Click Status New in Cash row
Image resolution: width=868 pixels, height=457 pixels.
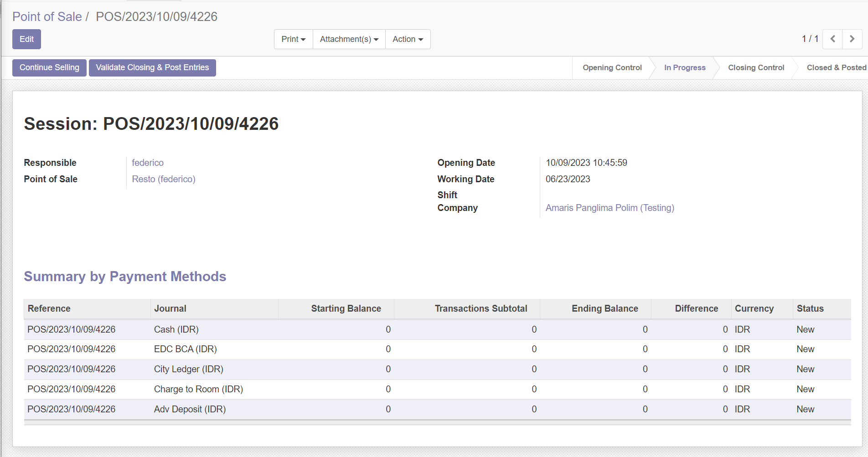coord(805,329)
